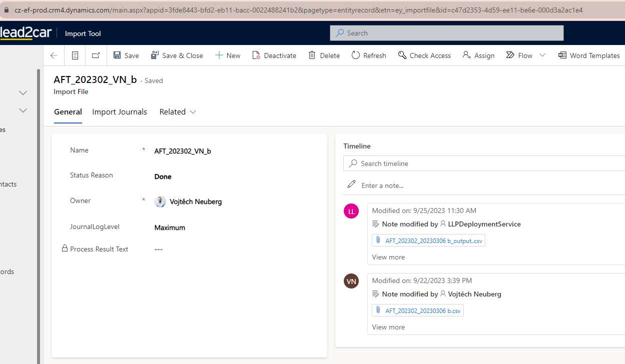Open record in new window icon
625x364 pixels.
click(x=96, y=55)
